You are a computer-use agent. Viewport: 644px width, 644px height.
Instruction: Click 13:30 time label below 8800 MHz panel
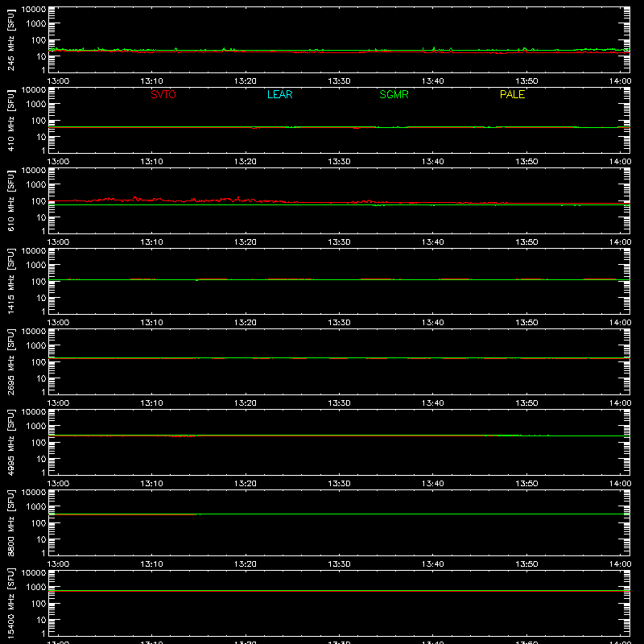[339, 564]
